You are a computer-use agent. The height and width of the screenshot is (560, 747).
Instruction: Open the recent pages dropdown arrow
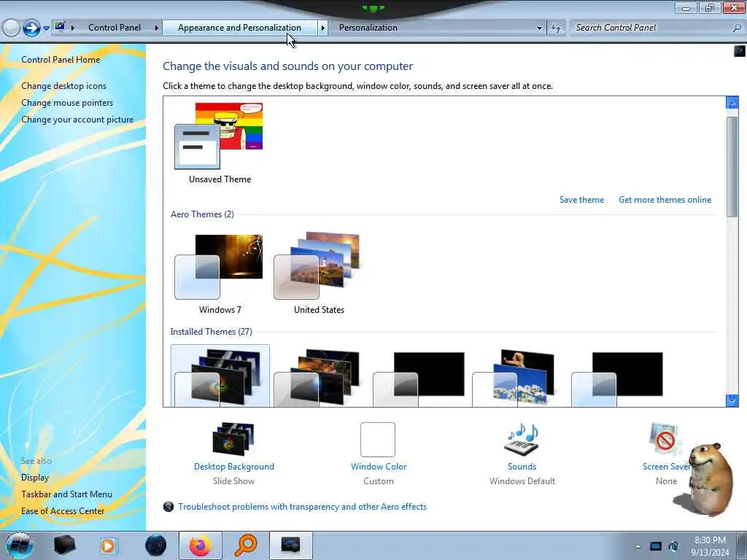tap(46, 28)
